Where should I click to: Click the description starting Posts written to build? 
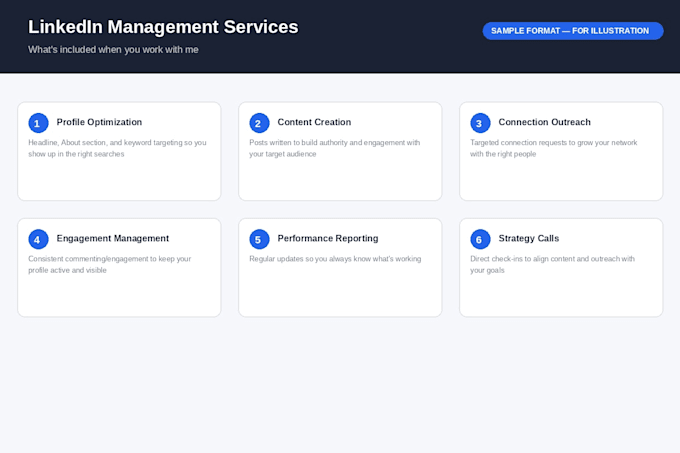(x=335, y=148)
